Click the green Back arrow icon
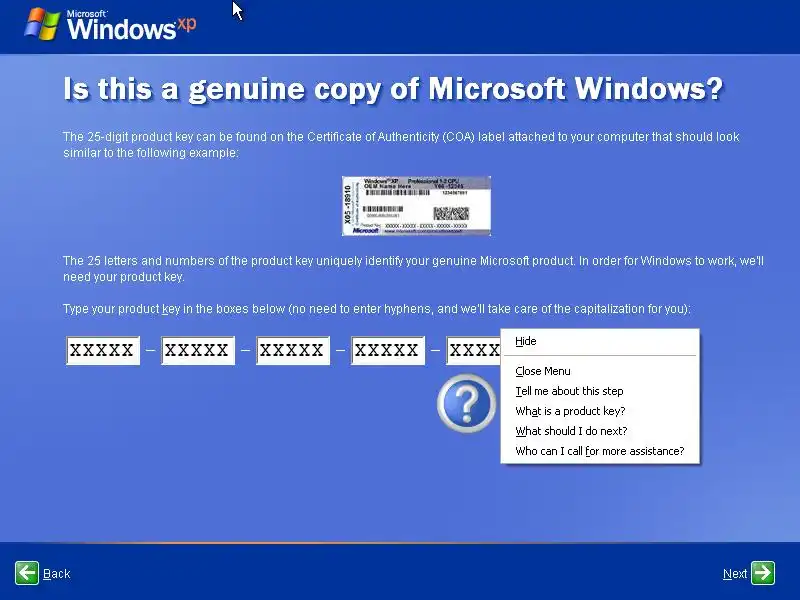The width and height of the screenshot is (800, 600). point(27,572)
